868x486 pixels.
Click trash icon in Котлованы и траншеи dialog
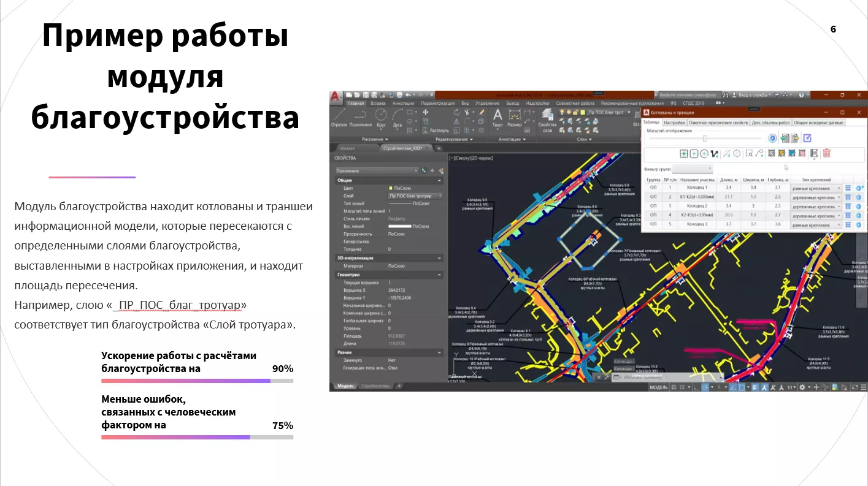(826, 154)
